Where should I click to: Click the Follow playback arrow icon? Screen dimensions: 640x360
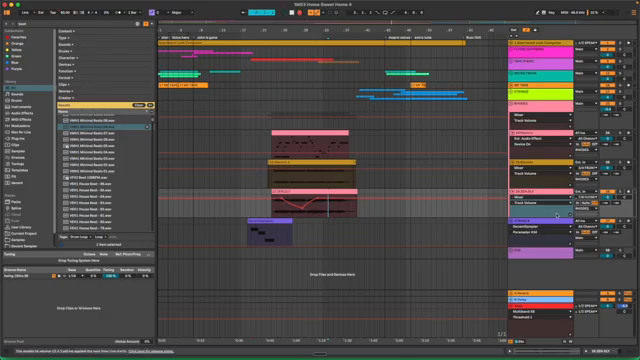pyautogui.click(x=244, y=13)
